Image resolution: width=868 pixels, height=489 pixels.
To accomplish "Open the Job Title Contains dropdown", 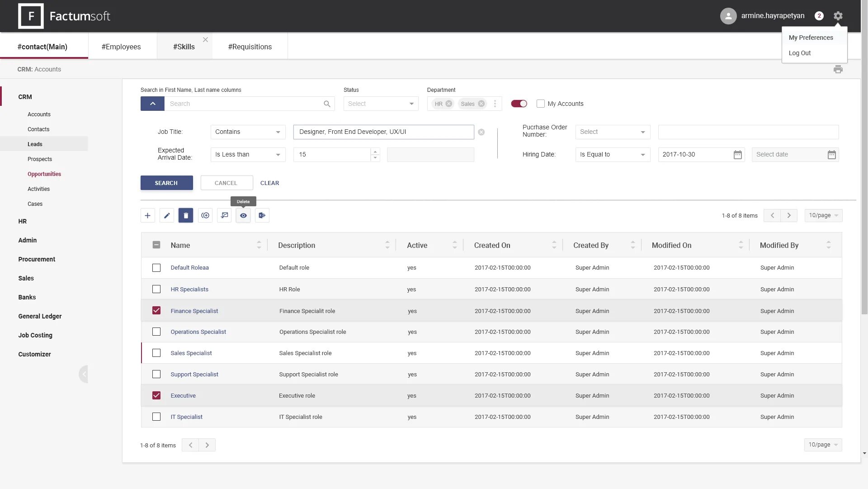I will (248, 132).
